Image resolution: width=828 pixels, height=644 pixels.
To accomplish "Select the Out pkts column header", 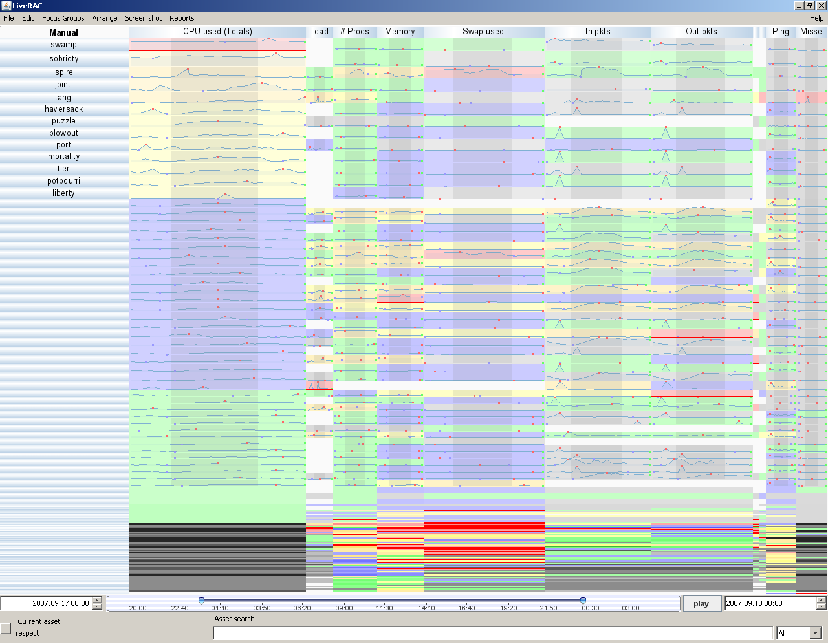I will 701,31.
